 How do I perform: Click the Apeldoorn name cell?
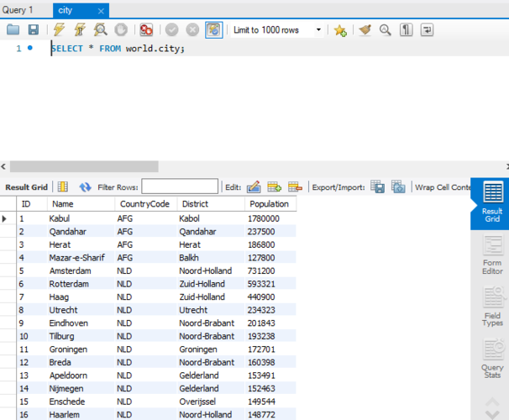click(81, 375)
